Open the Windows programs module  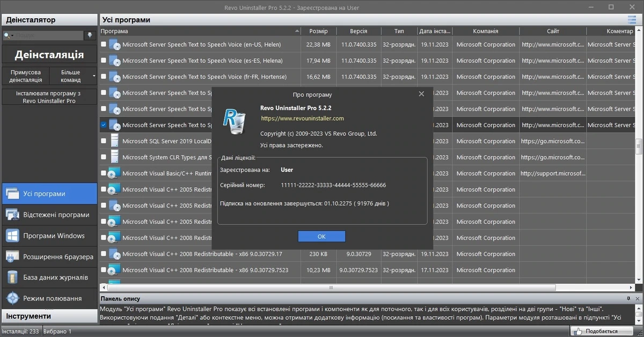coord(49,236)
